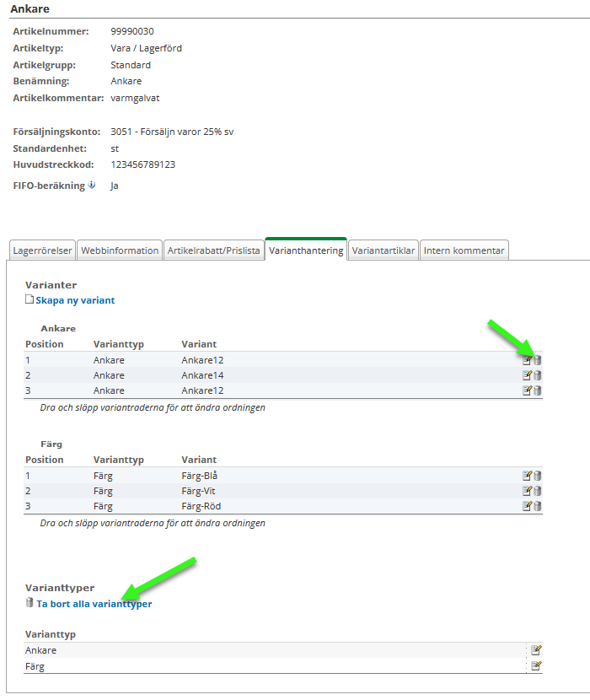
Task: Click Ta bort alla varianttyper
Action: pos(94,604)
